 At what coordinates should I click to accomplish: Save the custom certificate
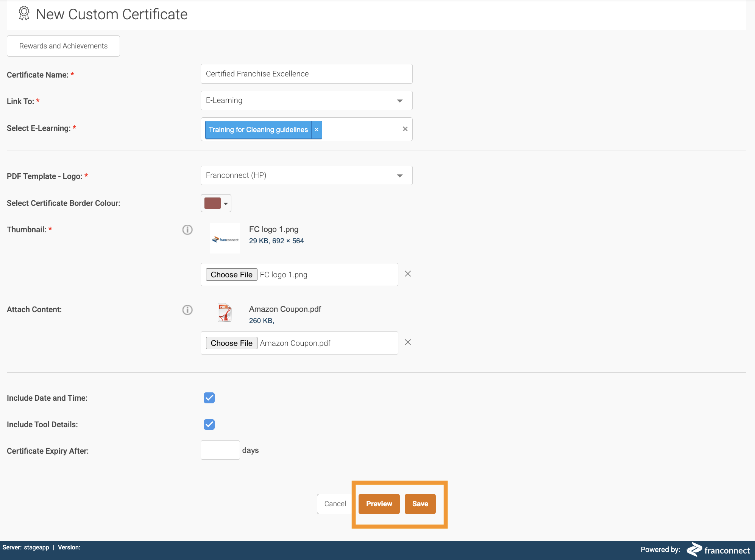point(420,504)
